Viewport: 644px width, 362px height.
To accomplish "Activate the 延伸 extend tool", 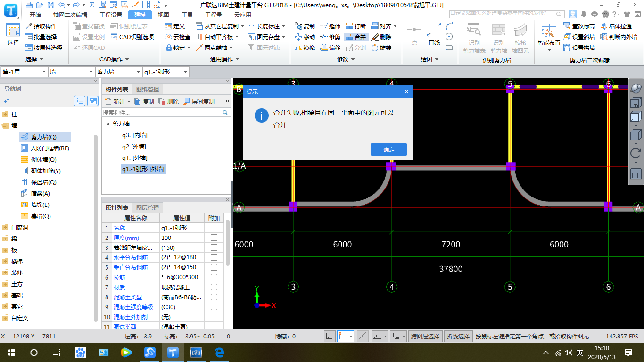I will (x=330, y=26).
